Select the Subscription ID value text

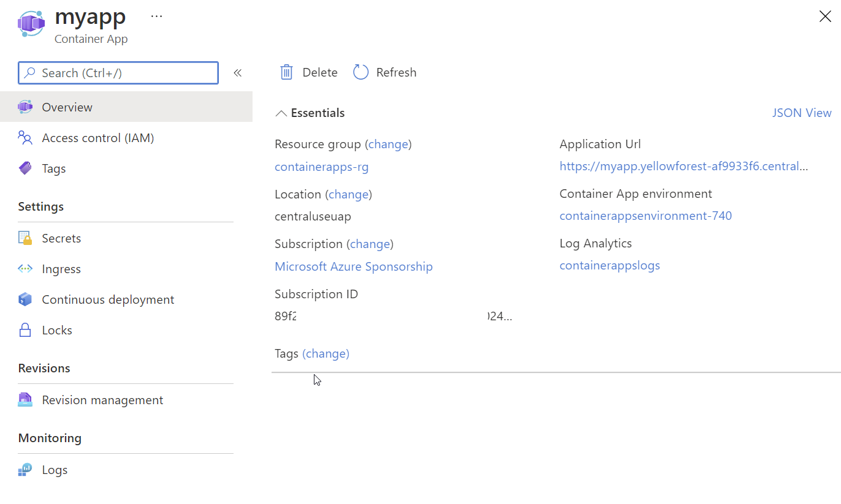[x=394, y=316]
